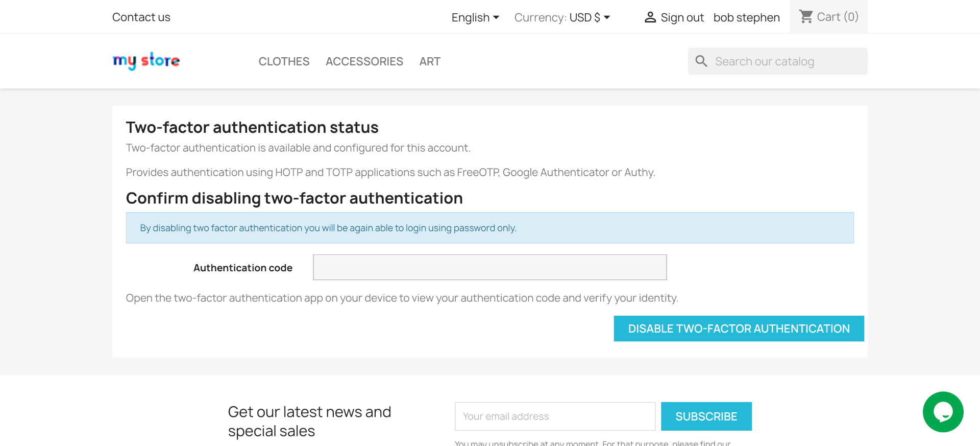
Task: Click the user account icon
Action: (650, 17)
